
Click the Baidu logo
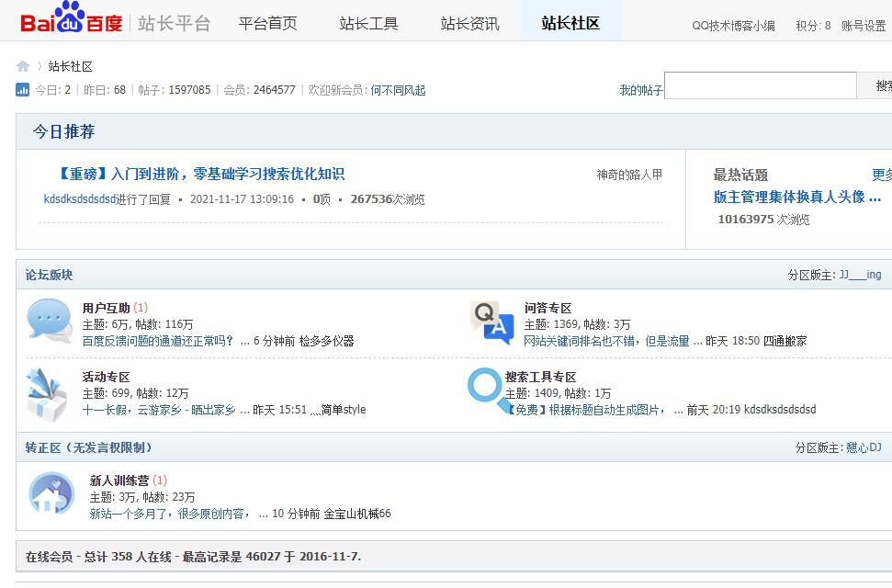point(72,20)
